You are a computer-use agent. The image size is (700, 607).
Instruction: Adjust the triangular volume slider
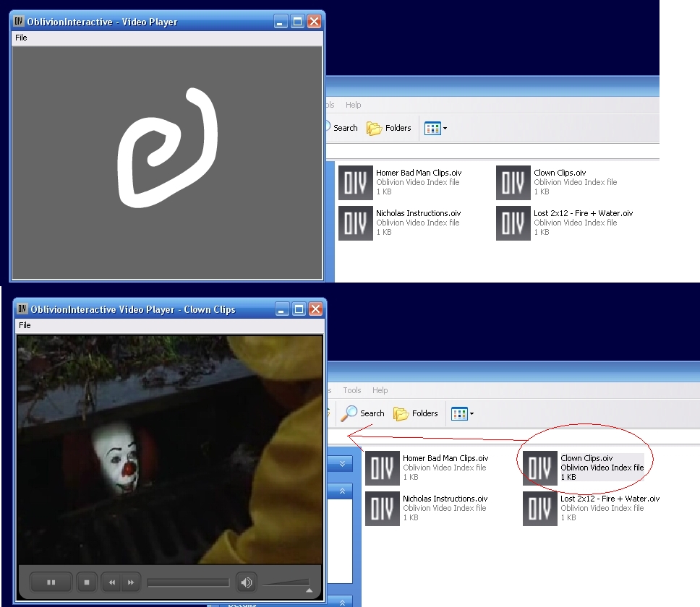pos(286,583)
